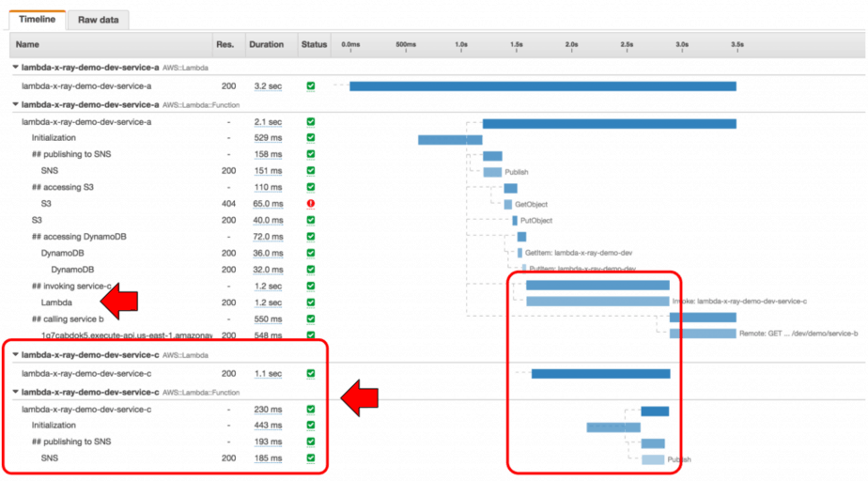This screenshot has height=481, width=868.
Task: Collapse the service-a AWS::Lambda group
Action: tap(15, 68)
